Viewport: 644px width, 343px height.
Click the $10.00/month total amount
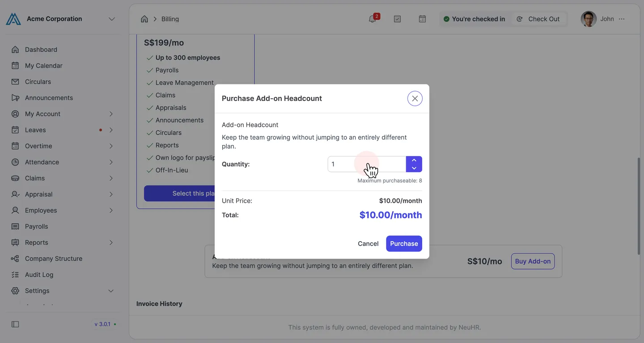[x=390, y=215]
